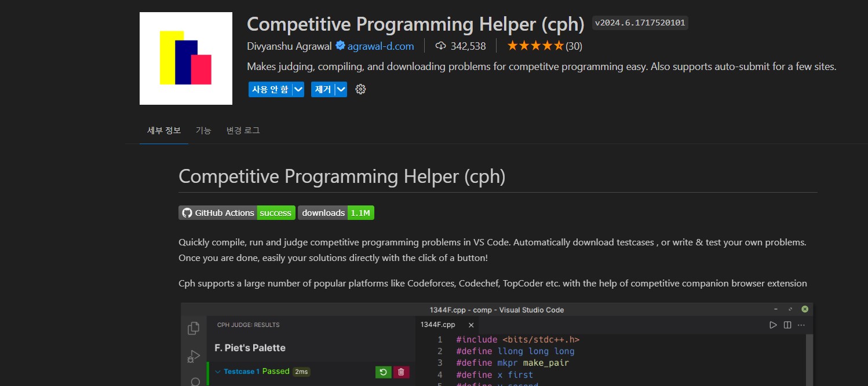
Task: Open the more actions ellipsis in preview
Action: point(801,325)
